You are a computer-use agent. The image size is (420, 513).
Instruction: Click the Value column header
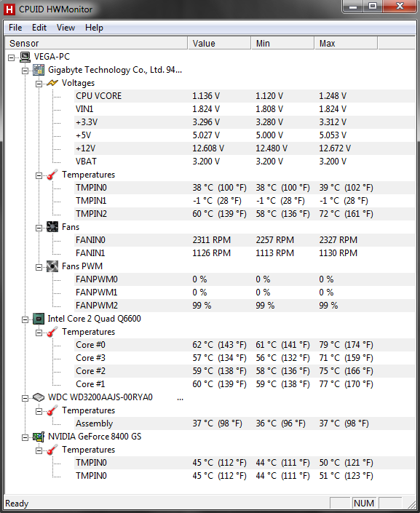tap(219, 43)
